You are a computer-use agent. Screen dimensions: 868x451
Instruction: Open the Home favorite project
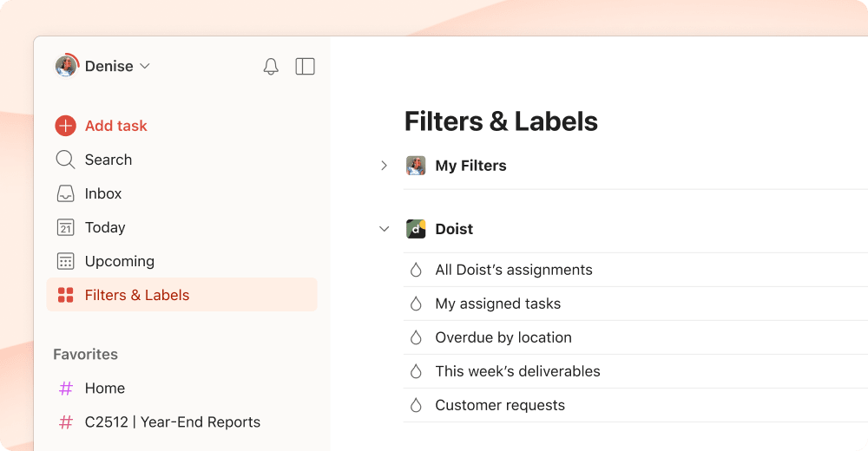click(x=104, y=389)
